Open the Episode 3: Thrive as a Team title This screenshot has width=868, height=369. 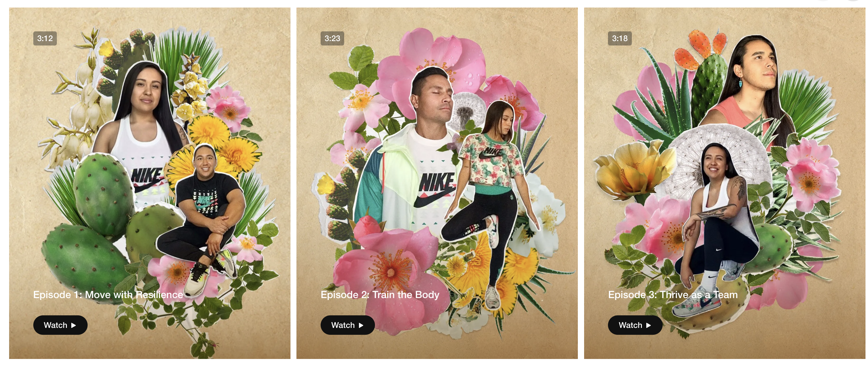point(673,295)
